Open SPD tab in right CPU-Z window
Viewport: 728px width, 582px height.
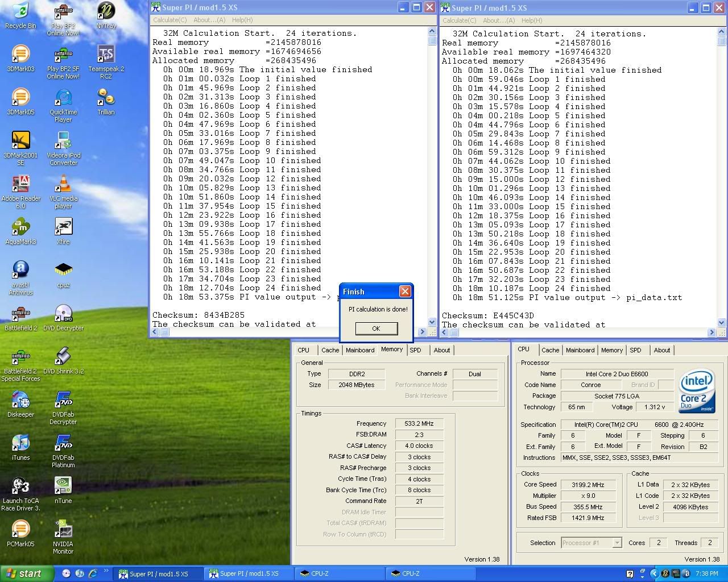click(x=636, y=350)
